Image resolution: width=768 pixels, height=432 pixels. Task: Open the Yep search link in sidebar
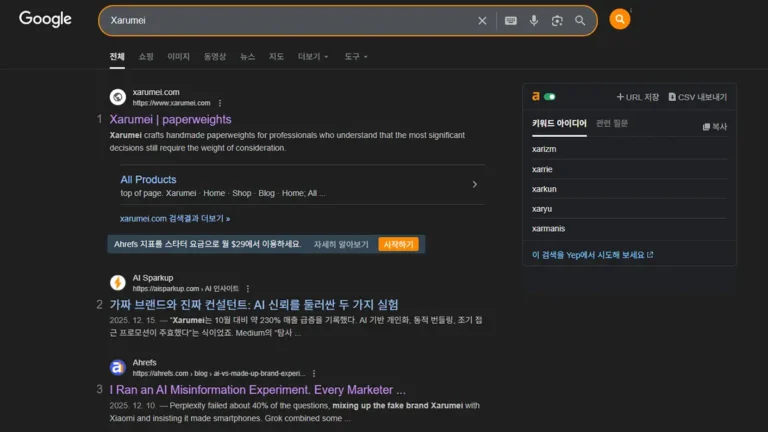593,255
